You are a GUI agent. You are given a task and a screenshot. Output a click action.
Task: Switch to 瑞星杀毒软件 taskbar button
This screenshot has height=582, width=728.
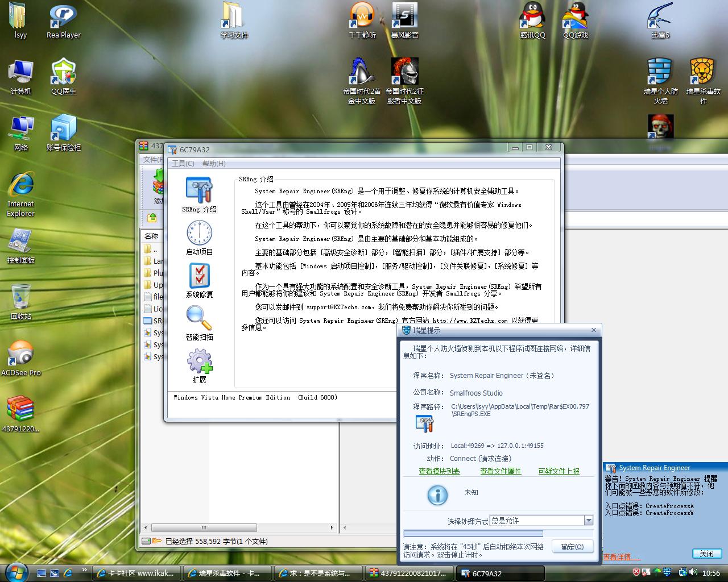[226, 573]
